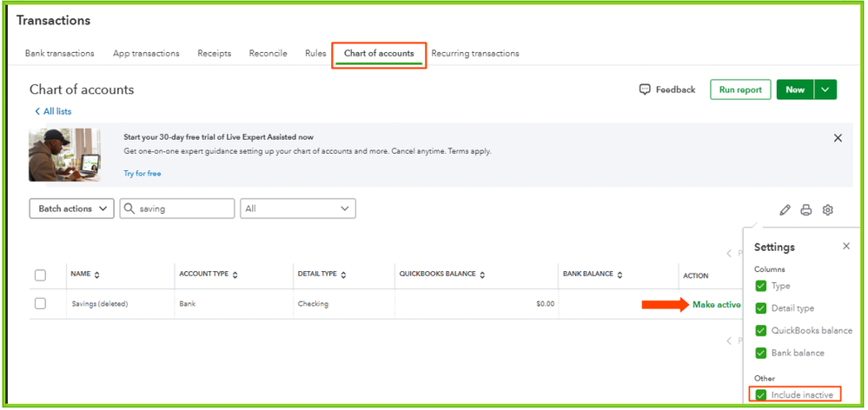Click the Savings (deleted) account name
This screenshot has height=410, width=868.
point(100,304)
